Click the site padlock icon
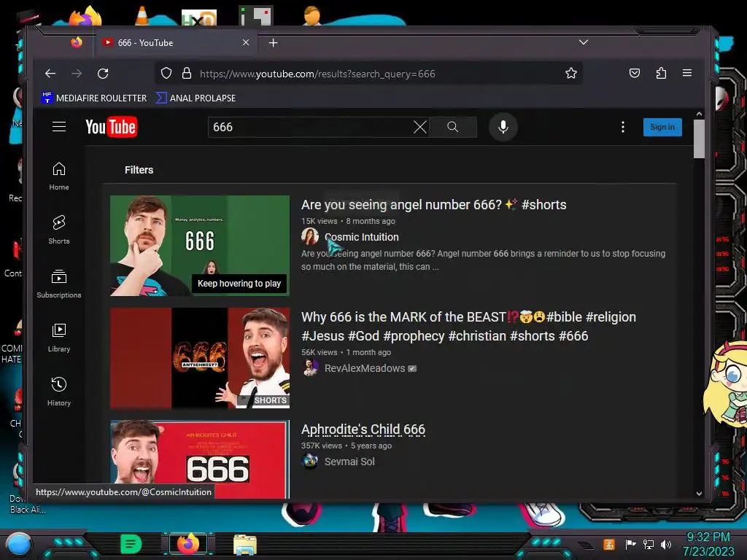This screenshot has width=747, height=560. click(187, 74)
